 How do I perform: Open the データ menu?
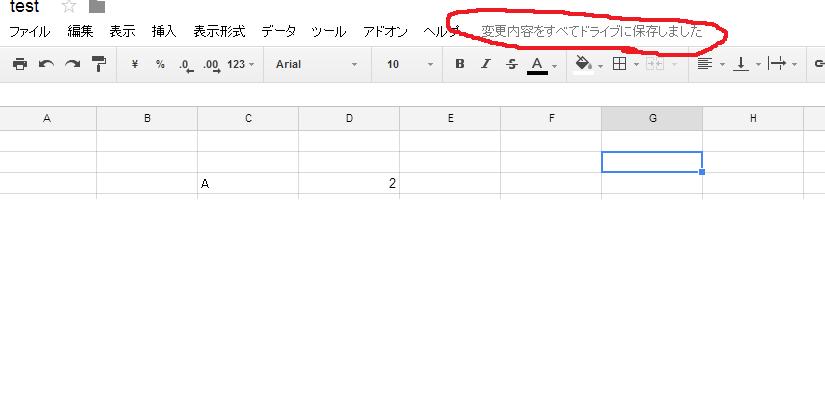278,32
